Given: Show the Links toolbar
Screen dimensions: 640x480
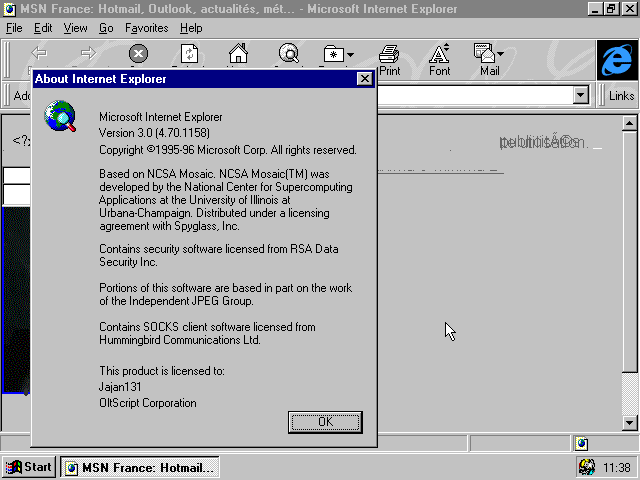Looking at the screenshot, I should [x=621, y=96].
